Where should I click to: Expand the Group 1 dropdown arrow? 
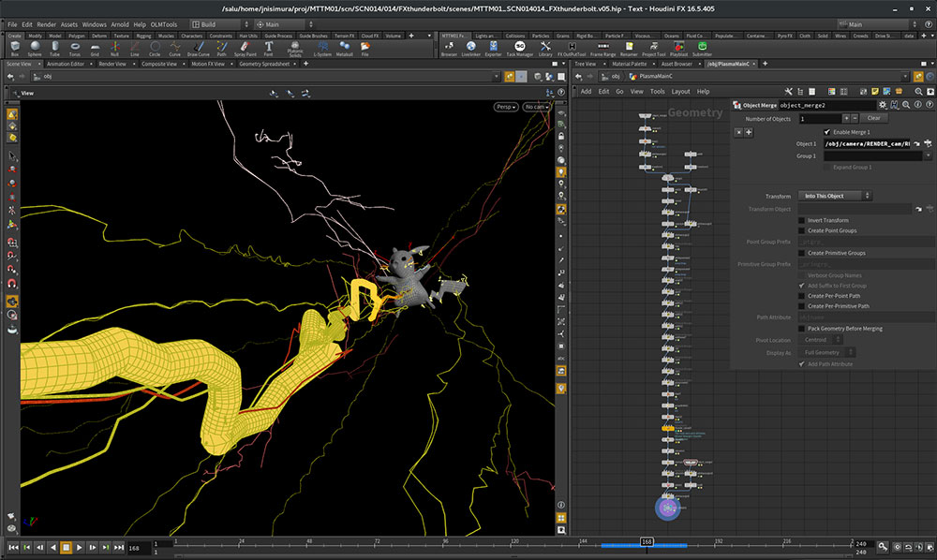coord(928,155)
